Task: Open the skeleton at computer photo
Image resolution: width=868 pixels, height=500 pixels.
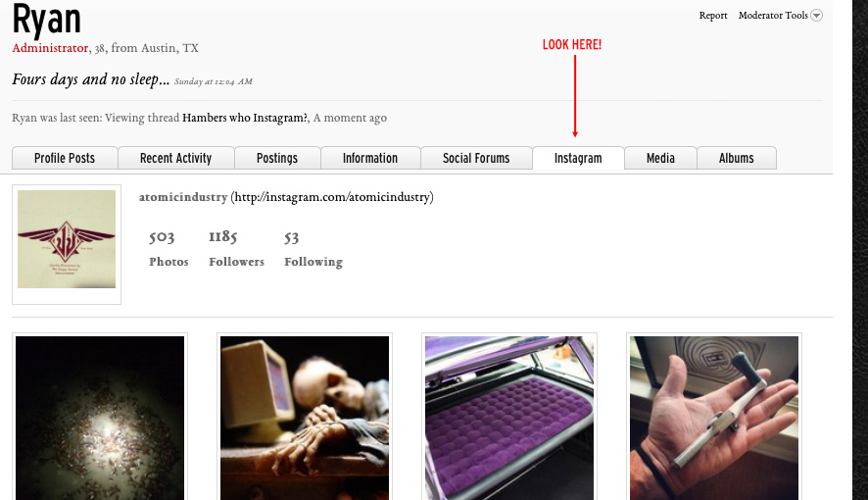Action: tap(305, 418)
